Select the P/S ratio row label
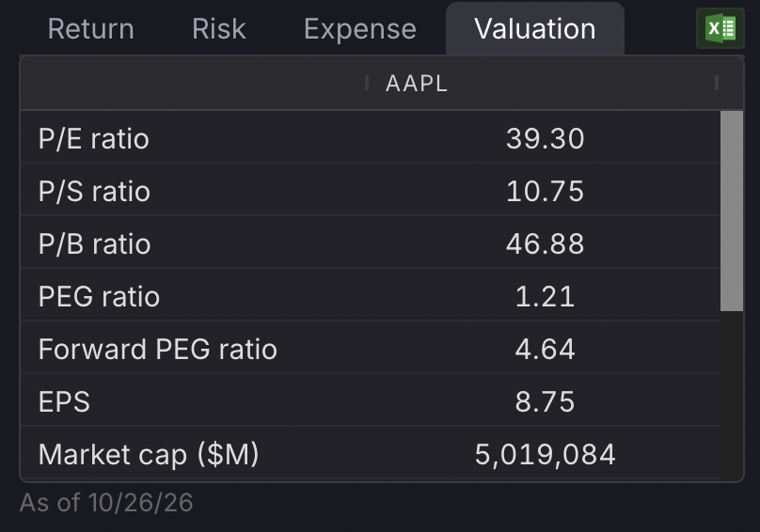760x532 pixels. 94,192
